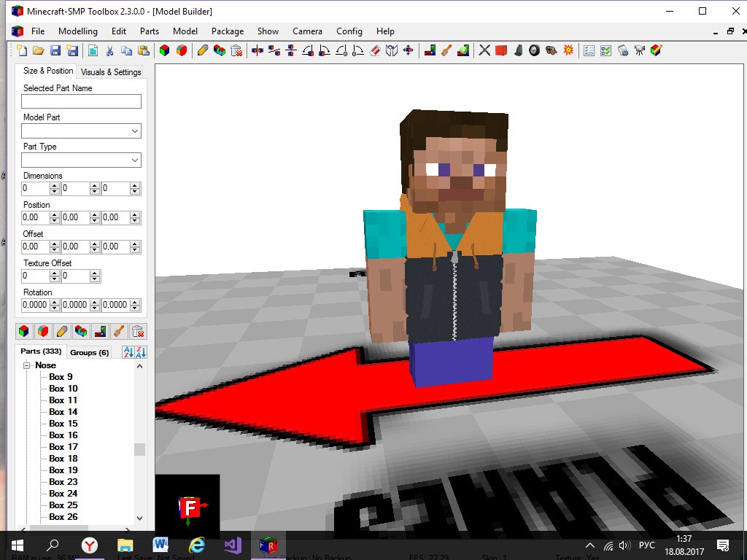Click the film camera toolbar icon
Viewport: 747px width, 560px height.
tap(639, 50)
